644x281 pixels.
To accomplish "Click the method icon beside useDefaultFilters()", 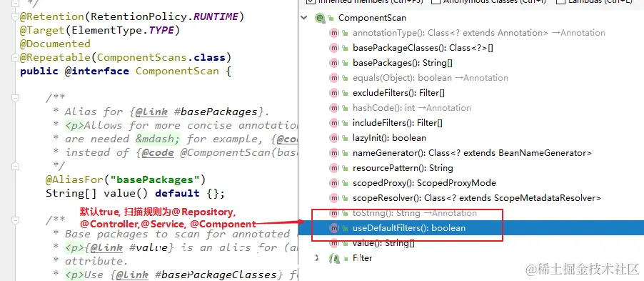I will click(334, 228).
